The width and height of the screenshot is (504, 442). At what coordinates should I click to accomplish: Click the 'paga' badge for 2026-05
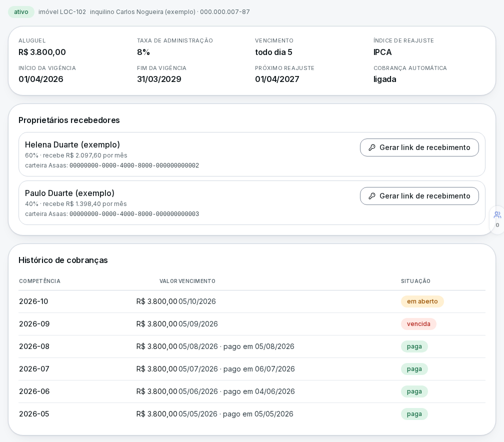pos(414,414)
